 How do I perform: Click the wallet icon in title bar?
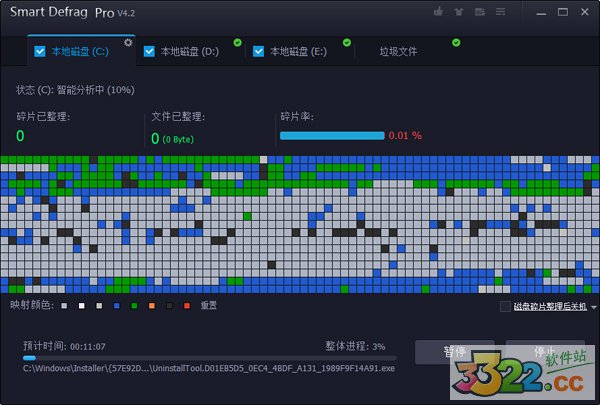479,12
